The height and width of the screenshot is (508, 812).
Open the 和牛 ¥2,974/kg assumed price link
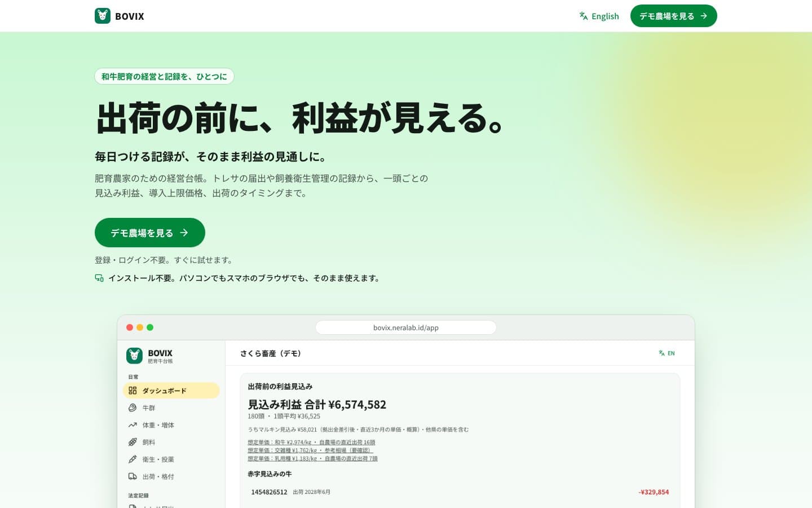click(311, 443)
